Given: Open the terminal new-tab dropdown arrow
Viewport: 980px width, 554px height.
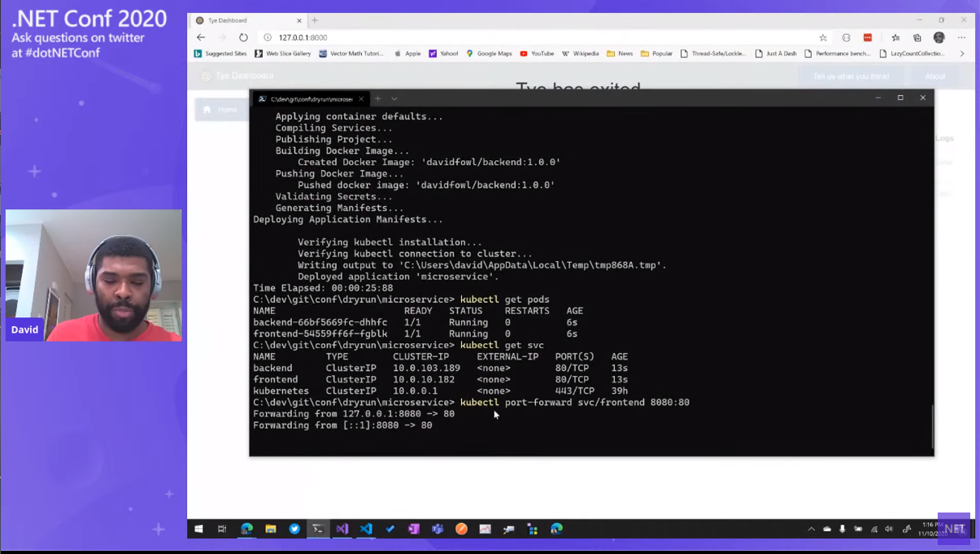Looking at the screenshot, I should pyautogui.click(x=394, y=98).
